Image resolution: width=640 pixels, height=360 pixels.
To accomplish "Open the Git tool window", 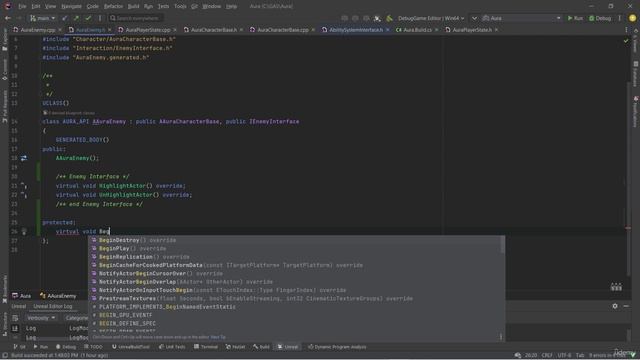I will 20,347.
